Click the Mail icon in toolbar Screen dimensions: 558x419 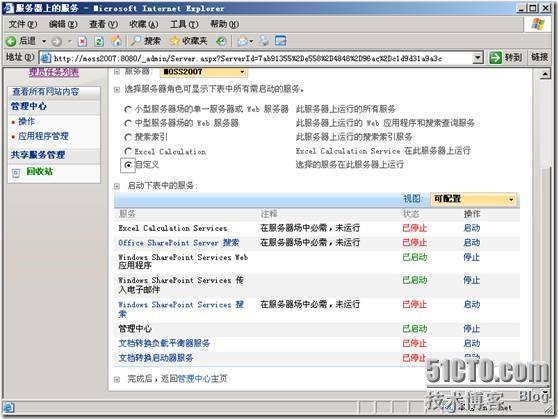pos(242,41)
